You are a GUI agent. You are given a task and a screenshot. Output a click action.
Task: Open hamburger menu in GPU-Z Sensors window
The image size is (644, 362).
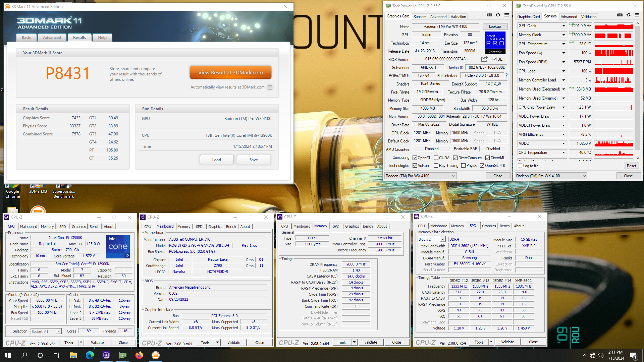pos(637,15)
